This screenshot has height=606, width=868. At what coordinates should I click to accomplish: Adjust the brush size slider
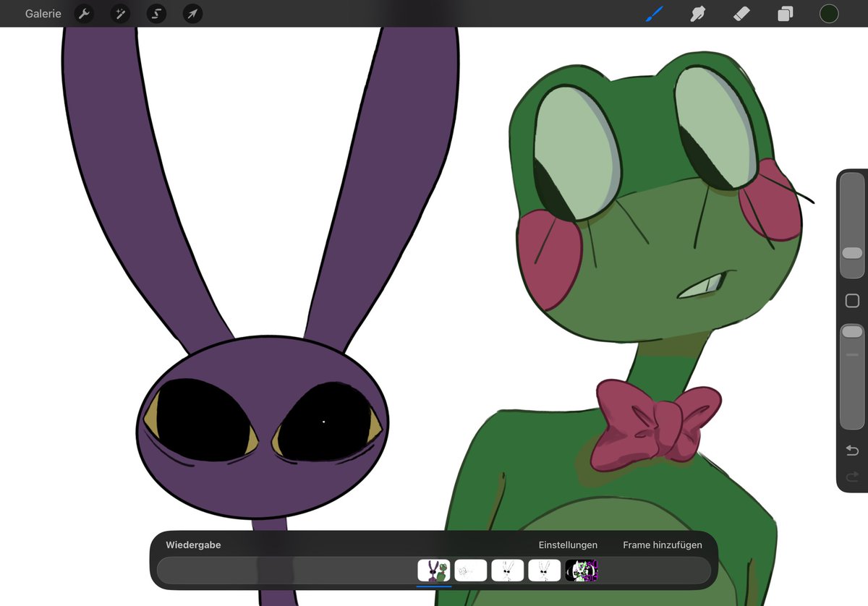click(851, 251)
